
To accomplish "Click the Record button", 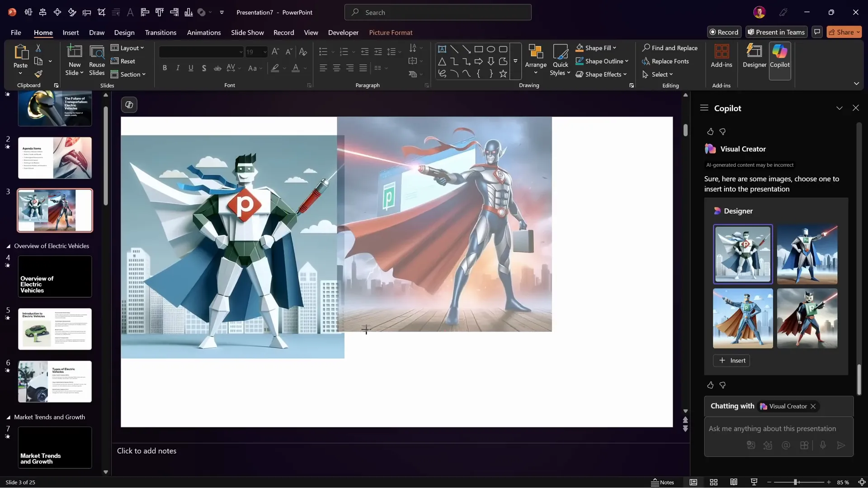I will (x=724, y=32).
